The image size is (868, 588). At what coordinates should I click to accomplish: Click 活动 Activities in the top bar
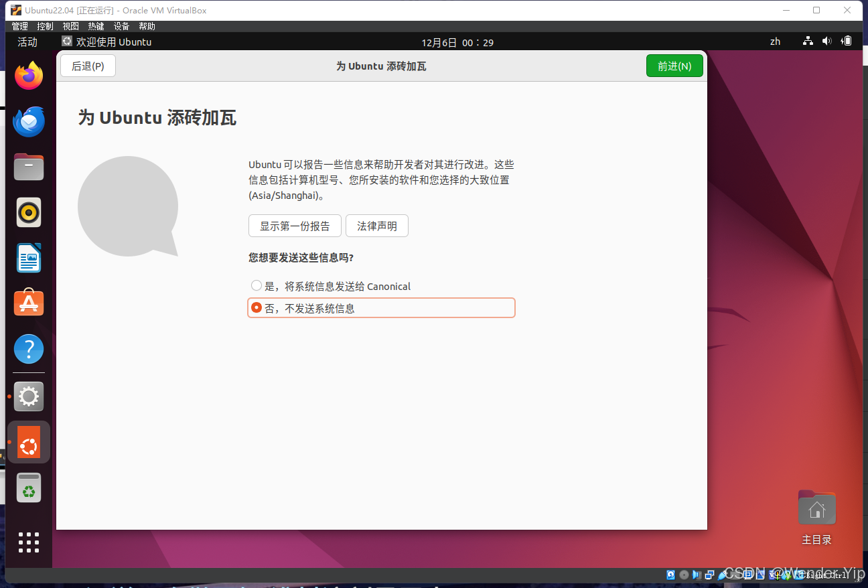click(x=27, y=42)
